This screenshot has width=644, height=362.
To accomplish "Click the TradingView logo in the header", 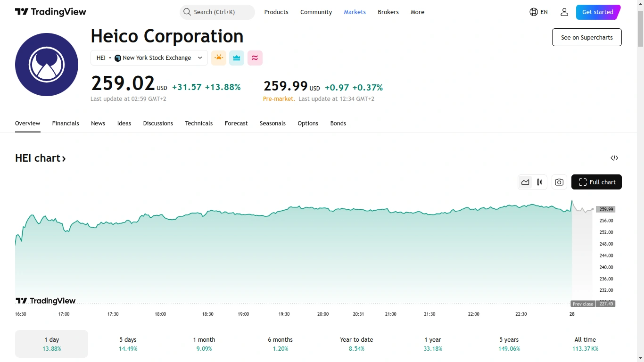I will (50, 12).
